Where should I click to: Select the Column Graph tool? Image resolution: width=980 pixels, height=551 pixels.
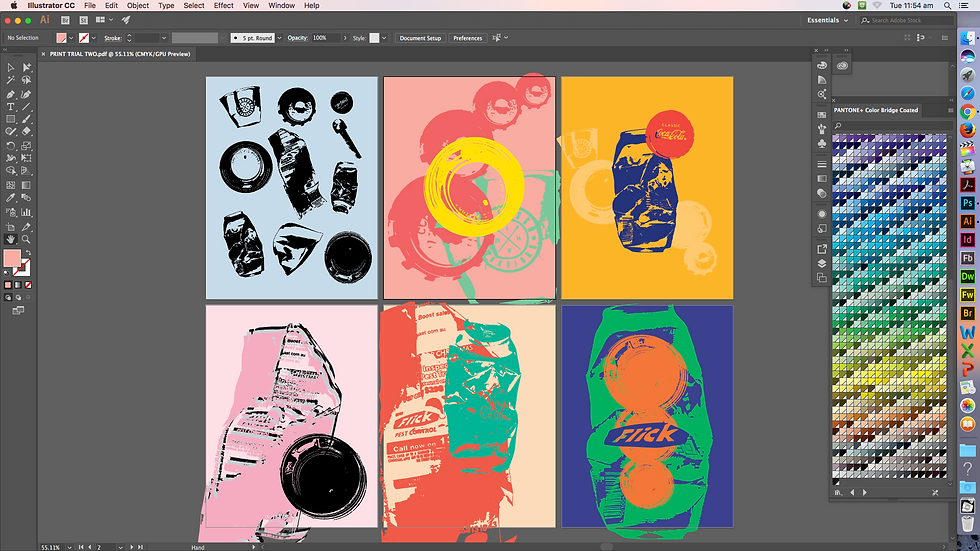(x=26, y=212)
